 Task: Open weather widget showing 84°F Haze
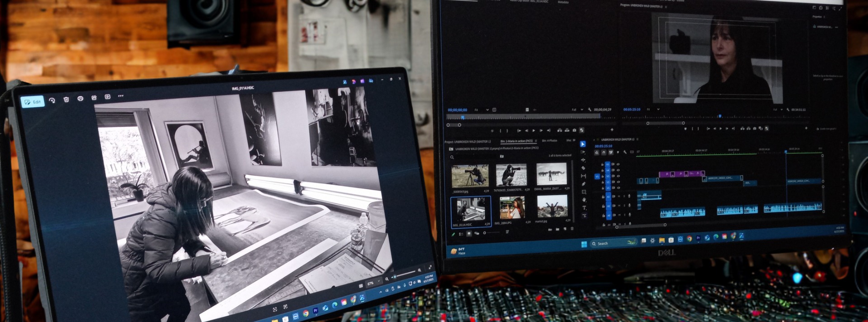click(x=458, y=251)
